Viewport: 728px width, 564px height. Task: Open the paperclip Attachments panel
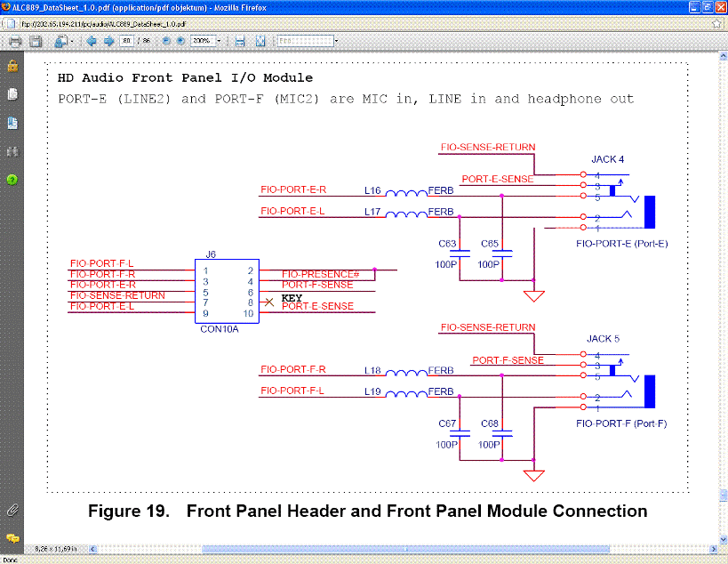click(12, 511)
